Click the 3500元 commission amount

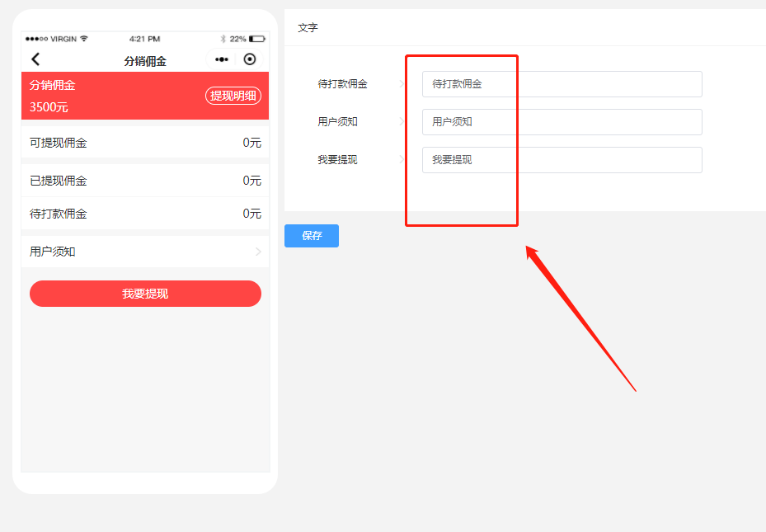coord(49,107)
